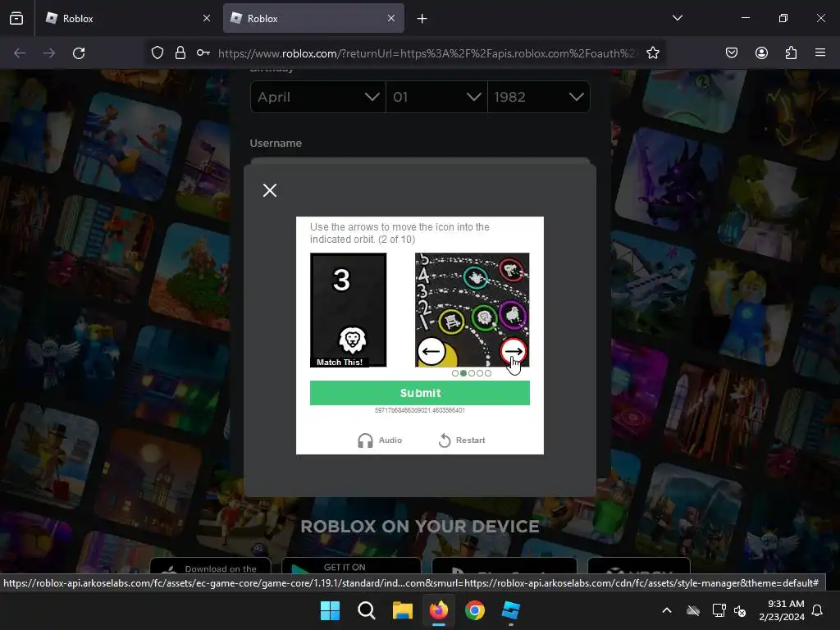
Task: Switch to the Audio challenge
Action: [x=380, y=440]
